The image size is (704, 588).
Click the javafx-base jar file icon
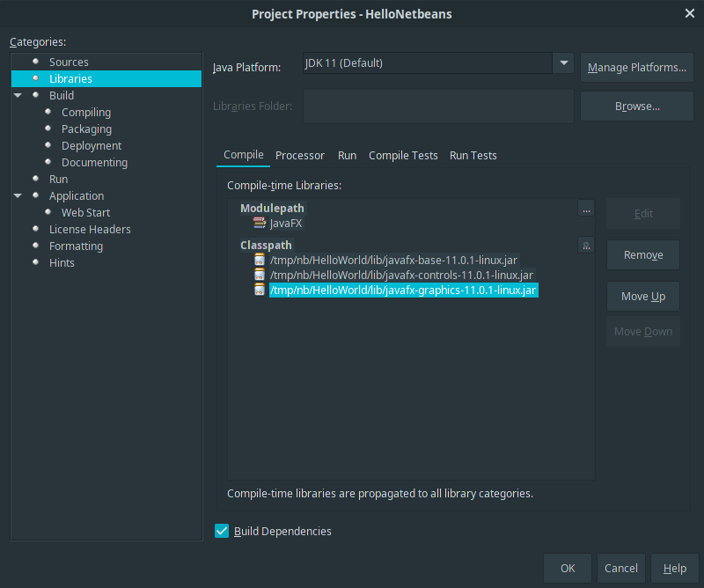(x=260, y=261)
